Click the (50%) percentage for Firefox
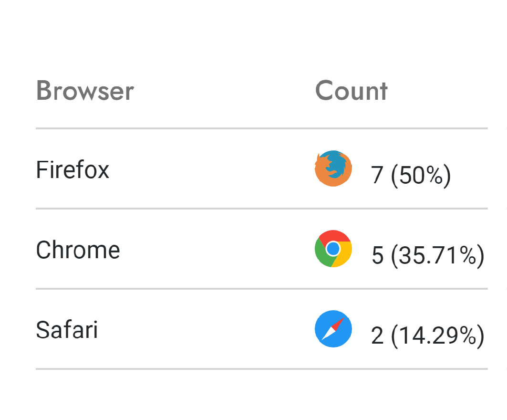 click(421, 176)
